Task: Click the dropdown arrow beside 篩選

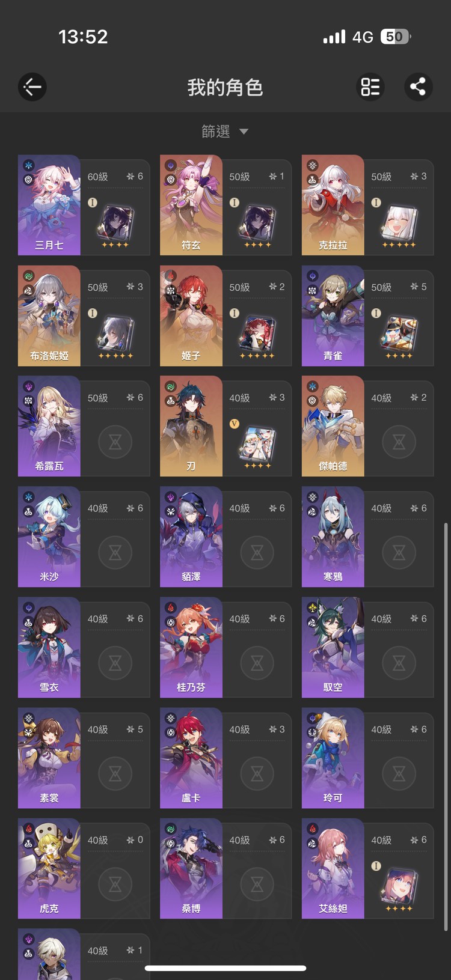Action: [x=244, y=132]
